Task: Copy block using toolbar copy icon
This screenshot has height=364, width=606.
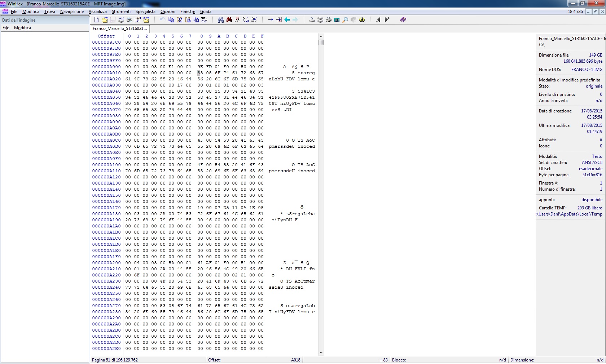Action: tap(171, 20)
